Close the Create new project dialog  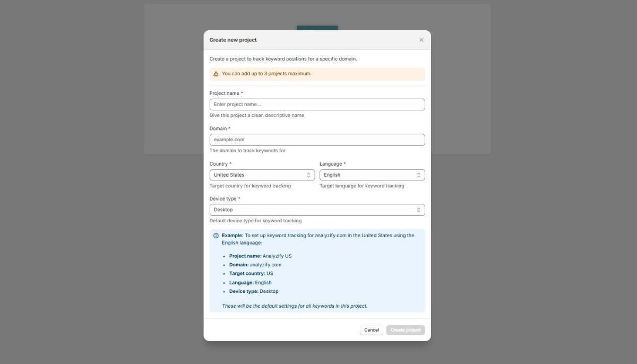421,40
